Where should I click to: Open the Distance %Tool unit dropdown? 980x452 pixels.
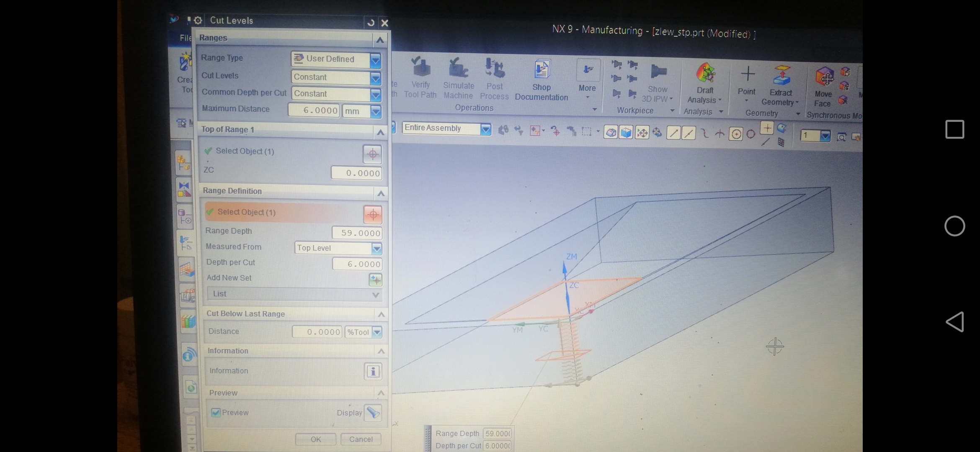[x=377, y=332]
